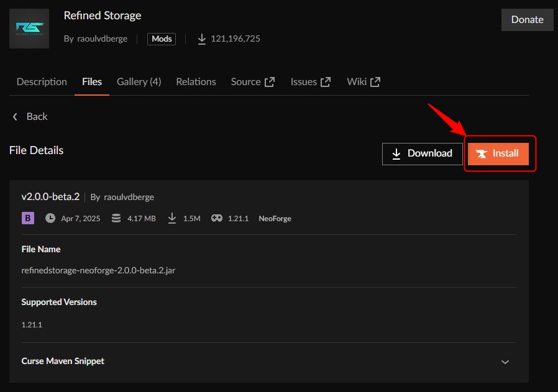Click the Download button's arrow icon
558x392 pixels.
(x=396, y=154)
